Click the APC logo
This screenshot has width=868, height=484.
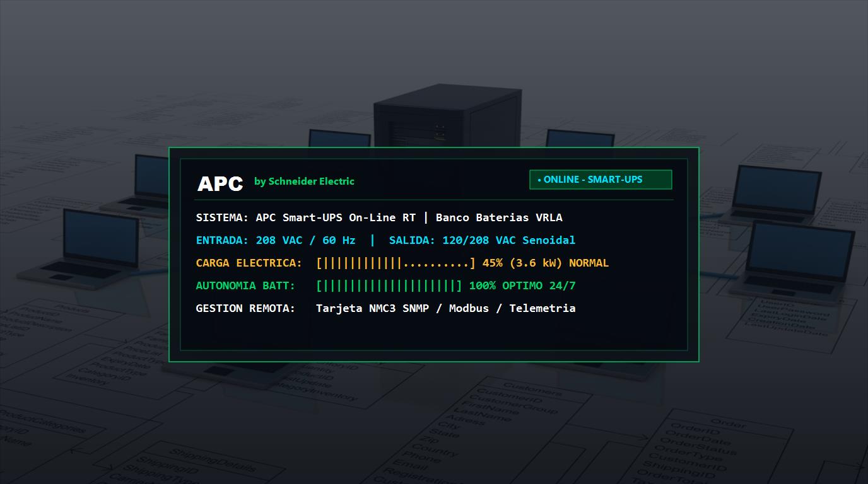coord(220,183)
